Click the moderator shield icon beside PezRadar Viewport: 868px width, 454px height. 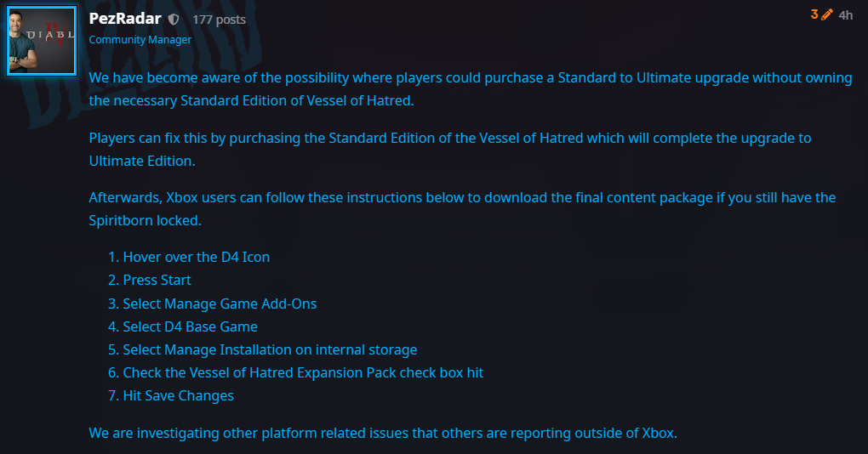pyautogui.click(x=174, y=19)
